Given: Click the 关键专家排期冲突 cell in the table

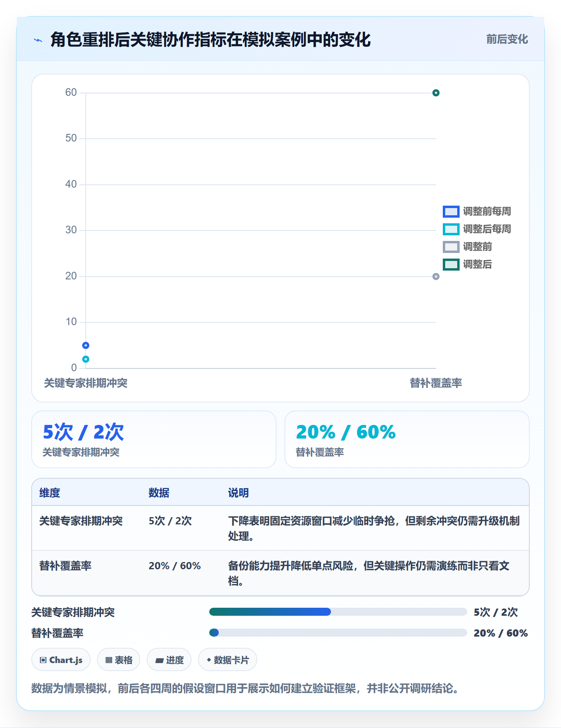Looking at the screenshot, I should pyautogui.click(x=81, y=521).
